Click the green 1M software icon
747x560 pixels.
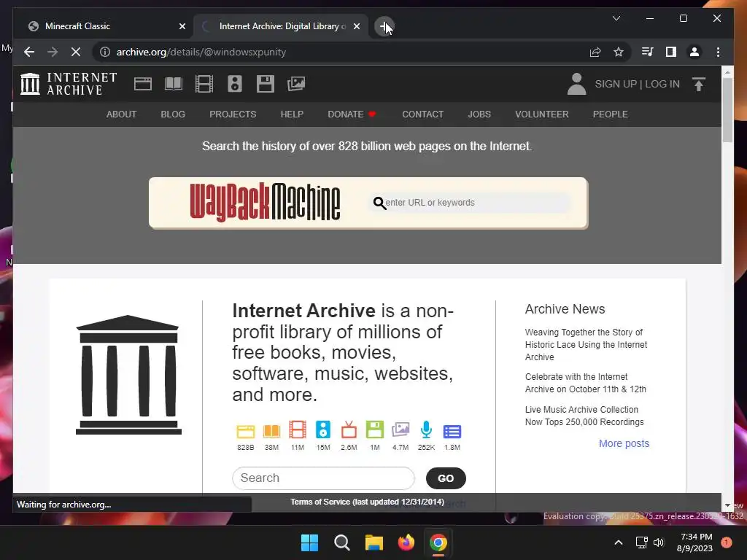374,429
